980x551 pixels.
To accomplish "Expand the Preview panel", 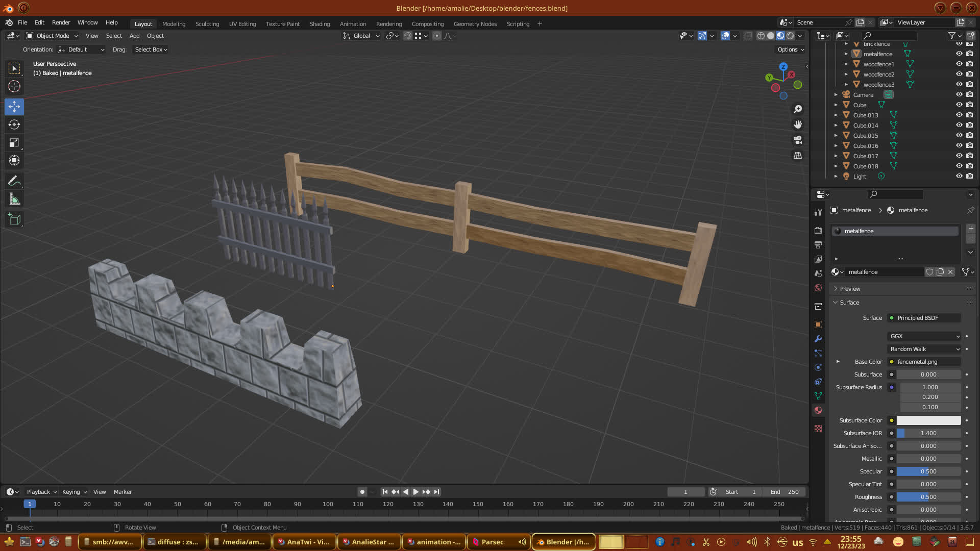I will (850, 289).
